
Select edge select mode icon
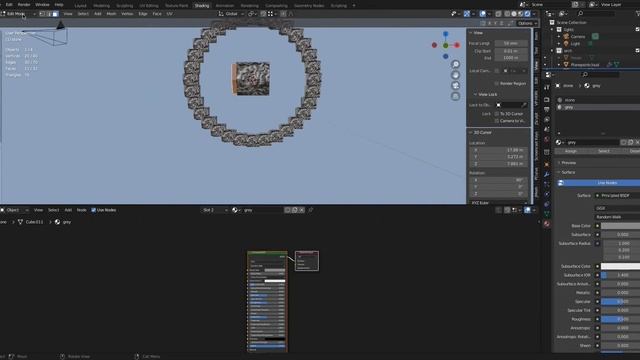(x=49, y=13)
